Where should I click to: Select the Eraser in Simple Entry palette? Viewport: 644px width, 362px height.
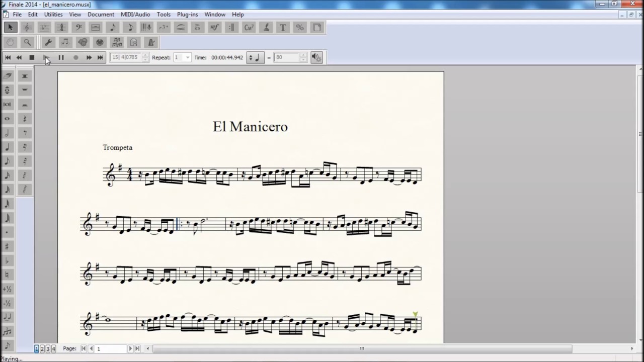tap(8, 76)
